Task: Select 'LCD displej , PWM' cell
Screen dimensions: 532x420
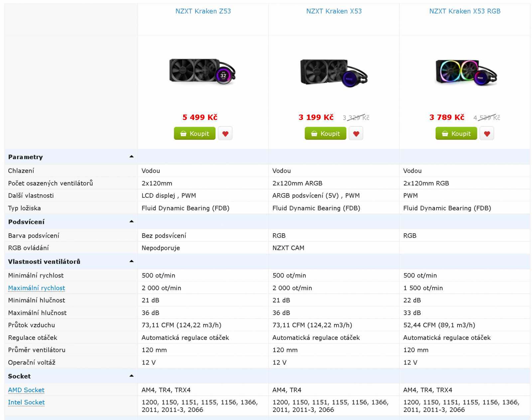Action: tap(203, 196)
